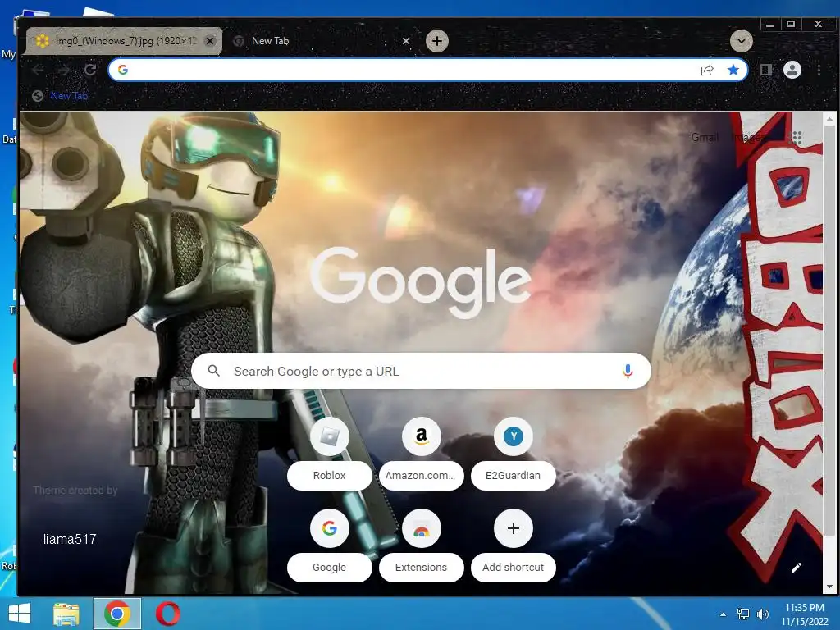Toggle the bookmark star icon
This screenshot has width=840, height=630.
coord(733,70)
